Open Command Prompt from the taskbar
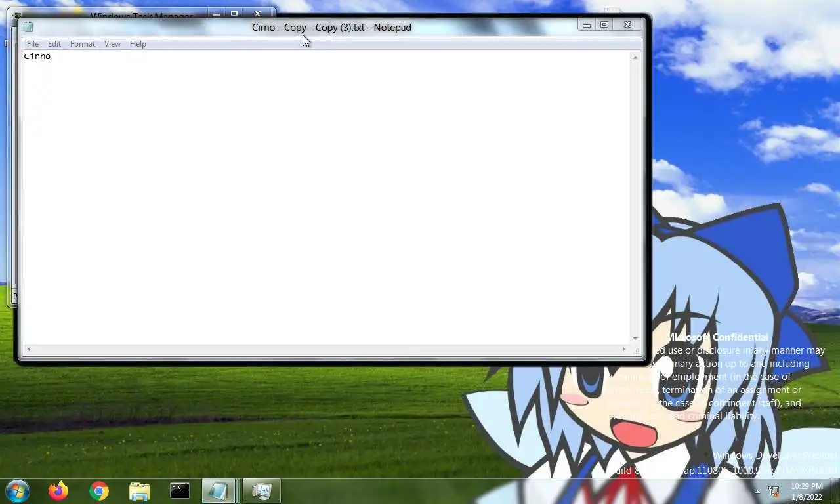The image size is (840, 504). coord(180,491)
